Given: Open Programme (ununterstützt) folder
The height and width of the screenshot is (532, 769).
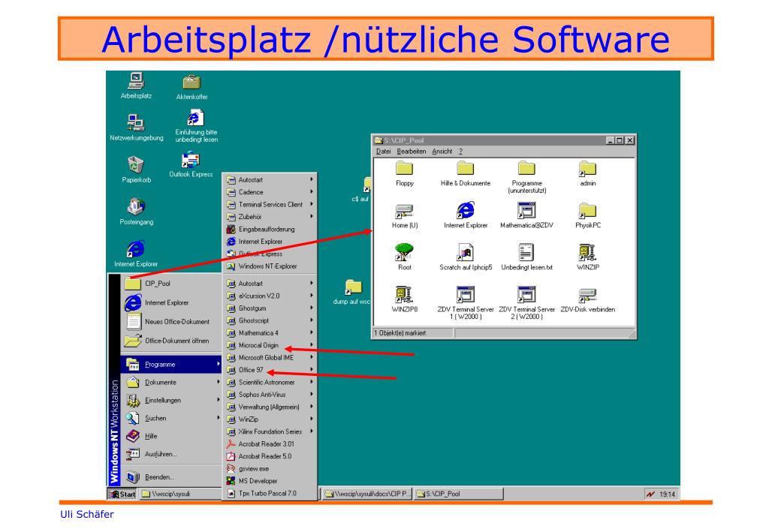Looking at the screenshot, I should pos(526,177).
